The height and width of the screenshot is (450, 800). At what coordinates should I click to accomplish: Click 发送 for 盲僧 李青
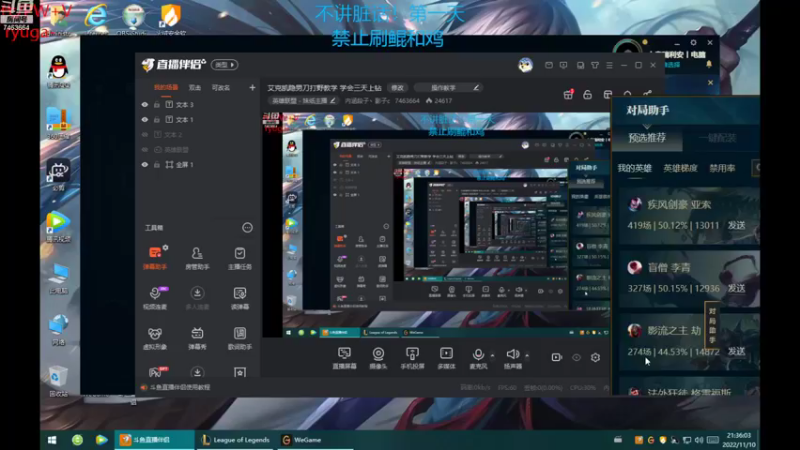[736, 288]
